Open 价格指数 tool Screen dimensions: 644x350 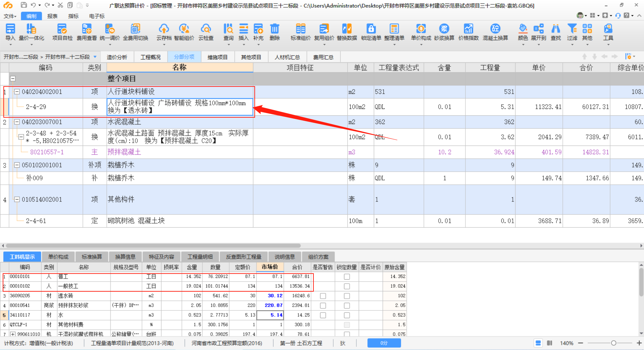468,32
